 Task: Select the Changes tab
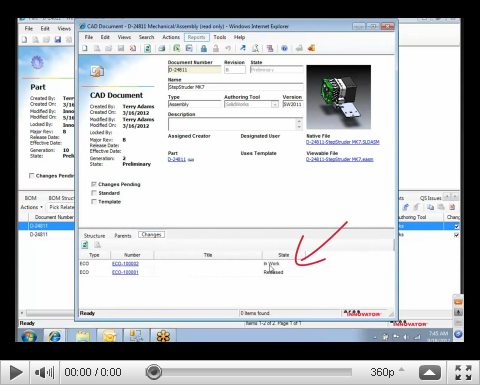pyautogui.click(x=151, y=235)
